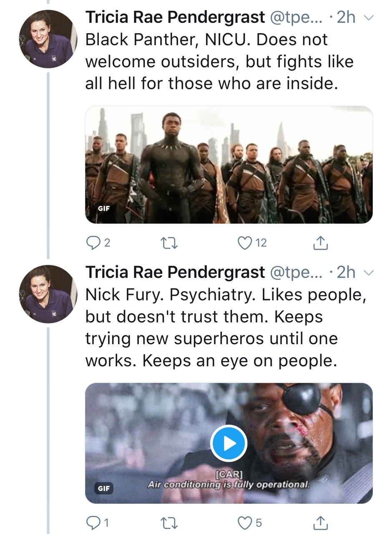The height and width of the screenshot is (534, 392).
Task: Share the Black Panther NICU tweet
Action: point(320,243)
